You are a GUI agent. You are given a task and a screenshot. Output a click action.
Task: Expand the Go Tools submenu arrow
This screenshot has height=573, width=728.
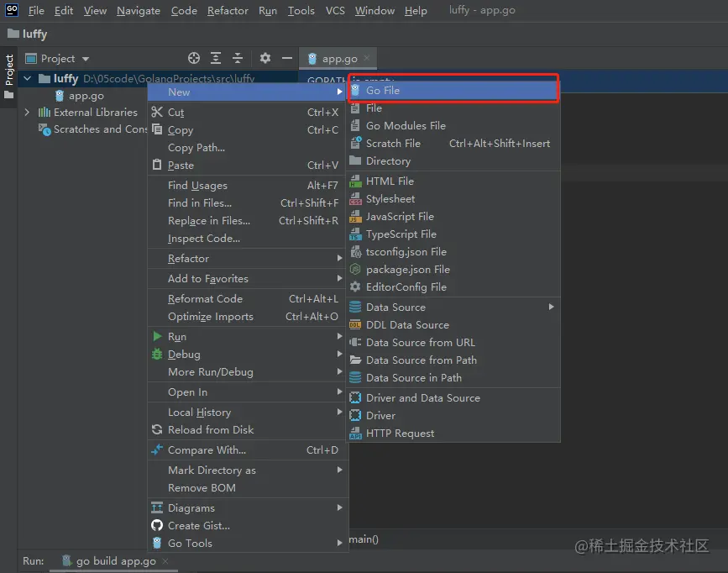pos(339,543)
